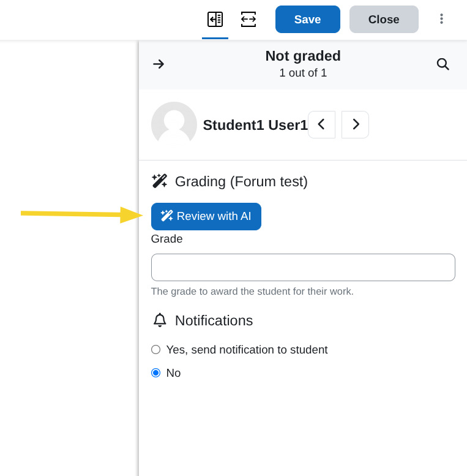Open the Student1 User1 name link

pos(255,125)
